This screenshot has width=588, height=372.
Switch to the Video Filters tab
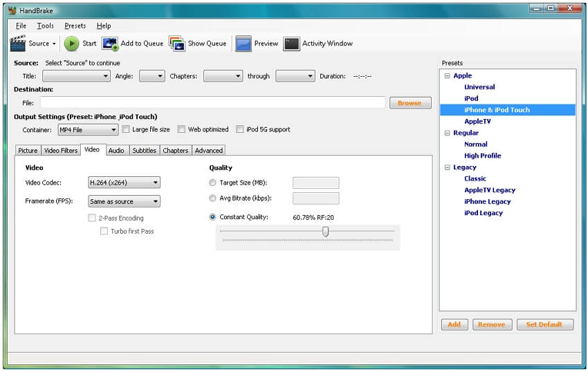[61, 150]
